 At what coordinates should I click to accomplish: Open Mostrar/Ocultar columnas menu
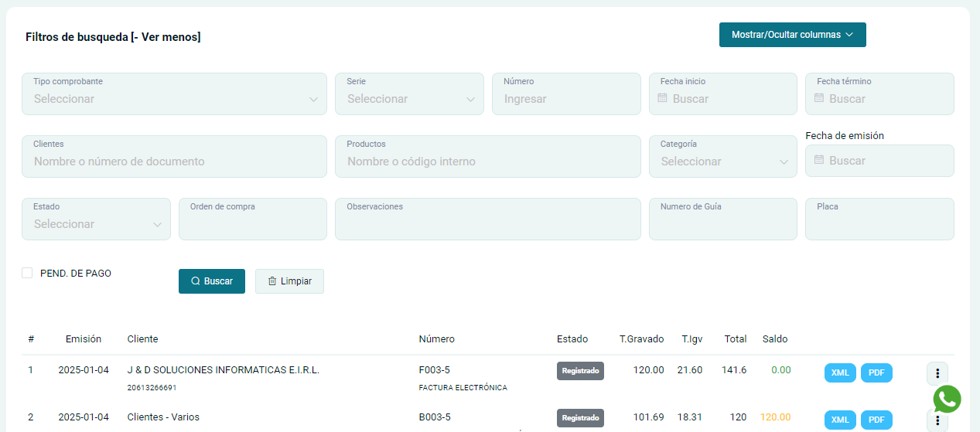792,35
